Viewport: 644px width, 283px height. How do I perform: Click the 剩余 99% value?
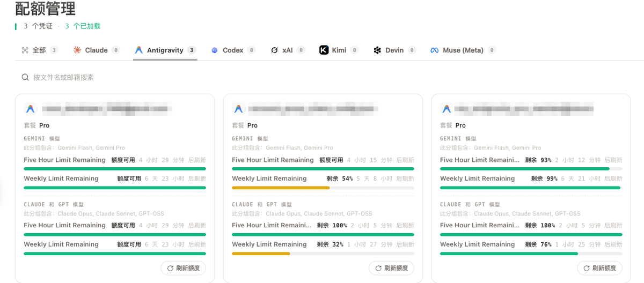pos(544,178)
